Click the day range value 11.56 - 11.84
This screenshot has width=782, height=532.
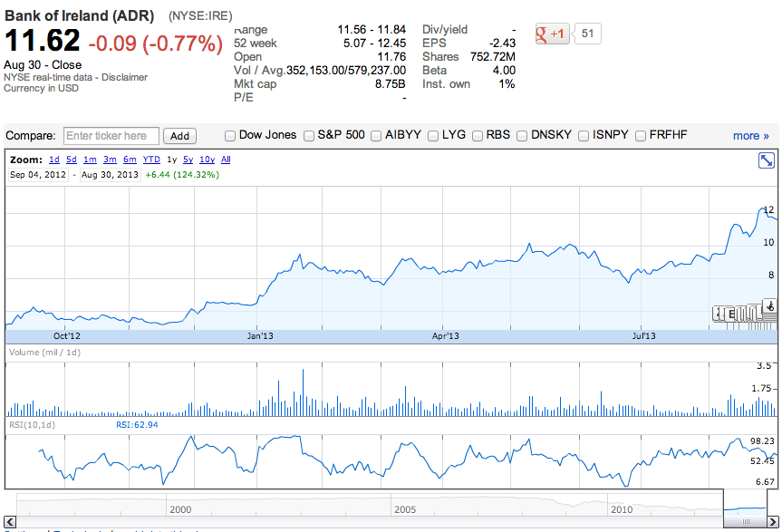(x=372, y=29)
